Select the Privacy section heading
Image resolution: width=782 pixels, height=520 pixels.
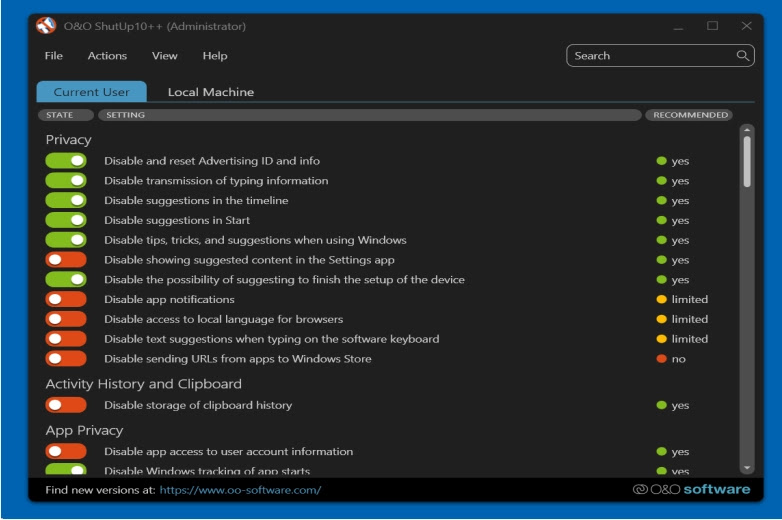pos(68,140)
